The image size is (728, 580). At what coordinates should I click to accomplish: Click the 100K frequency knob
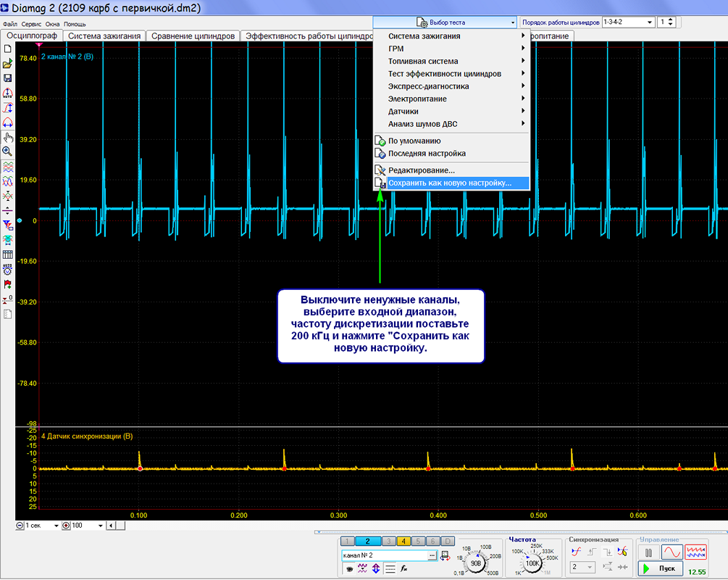tap(532, 563)
